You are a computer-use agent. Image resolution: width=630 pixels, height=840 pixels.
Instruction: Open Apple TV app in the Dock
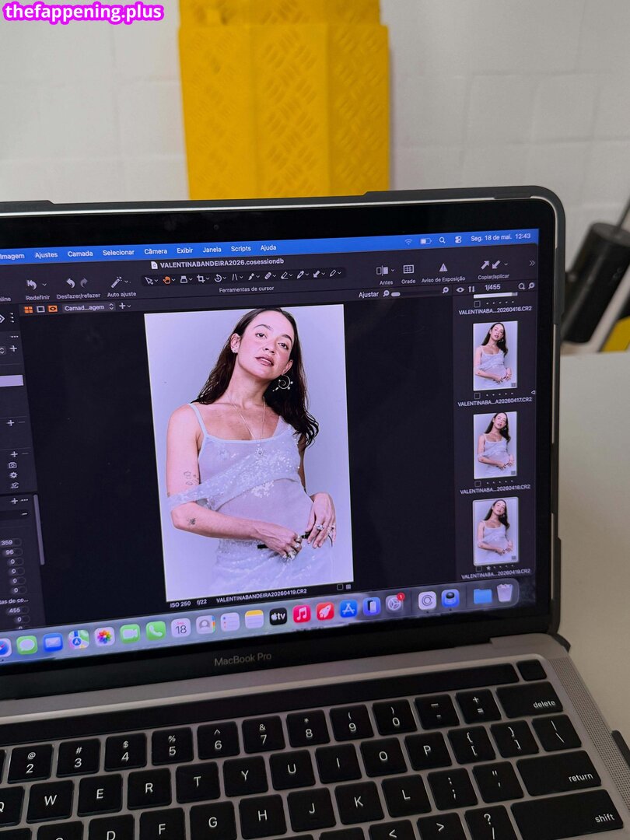coord(278,616)
